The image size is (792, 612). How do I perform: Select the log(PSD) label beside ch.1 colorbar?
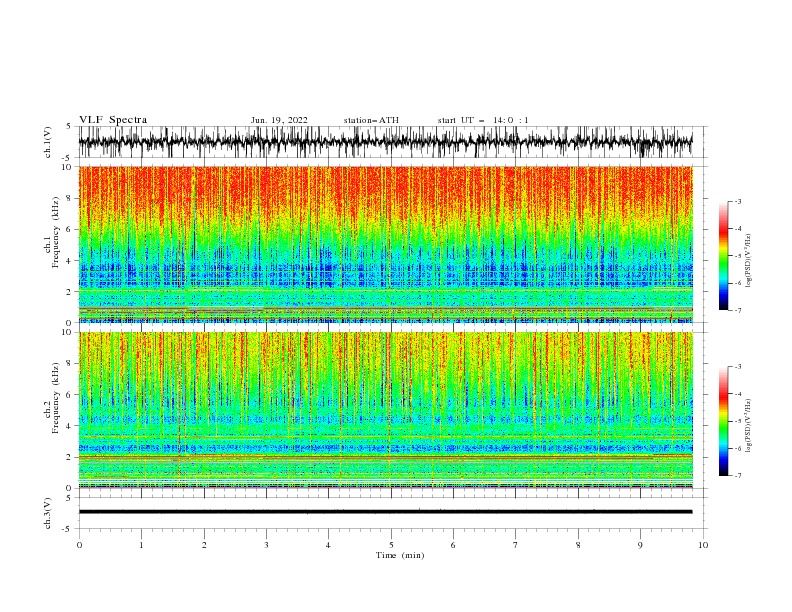click(x=749, y=261)
